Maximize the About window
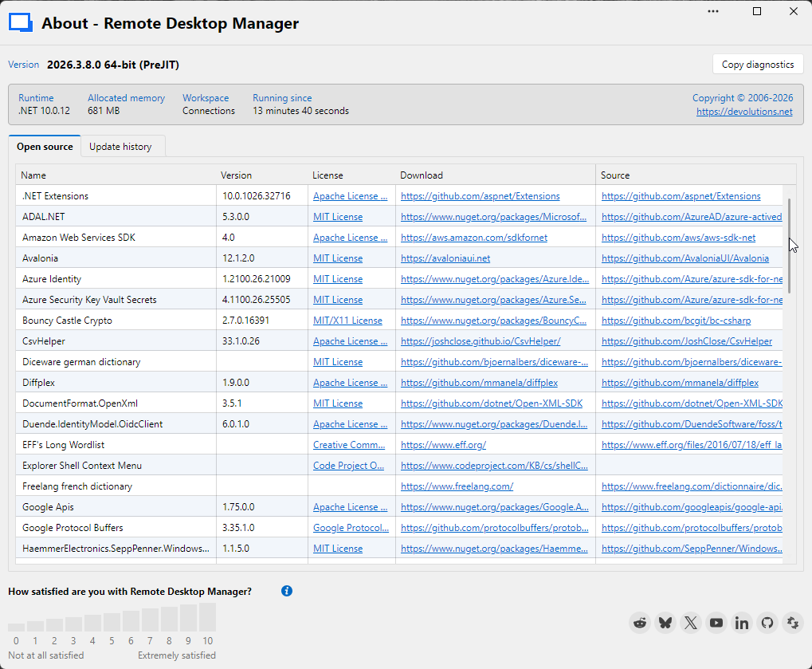Viewport: 812px width, 669px height. coord(756,11)
